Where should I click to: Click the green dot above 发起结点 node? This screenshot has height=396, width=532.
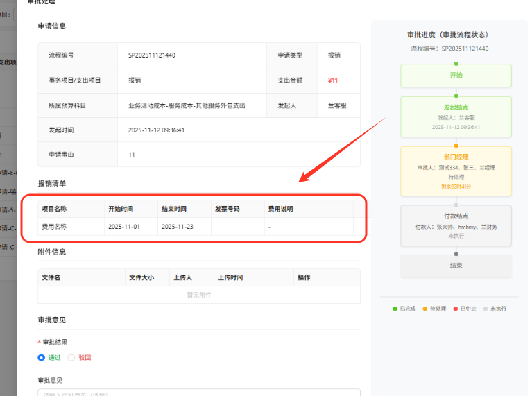tap(456, 96)
